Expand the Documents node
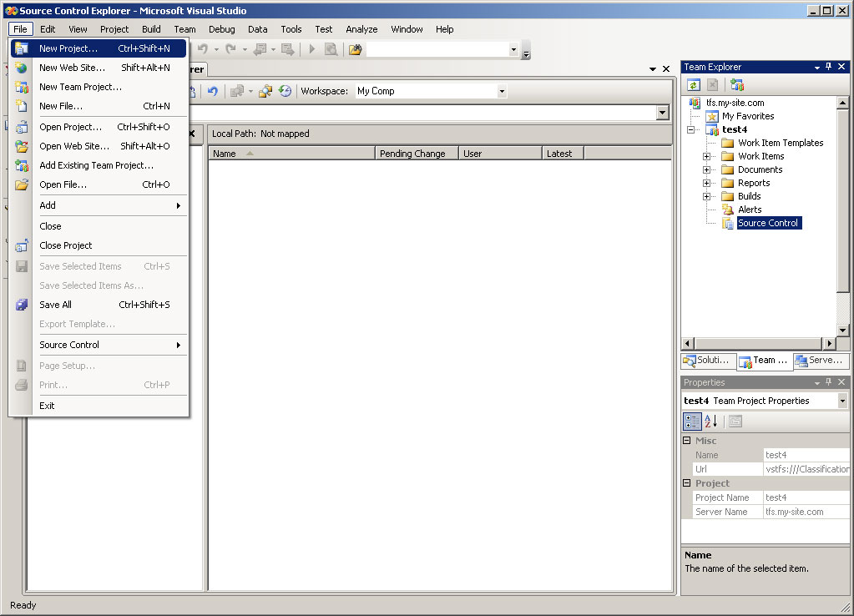This screenshot has width=854, height=616. (x=706, y=169)
